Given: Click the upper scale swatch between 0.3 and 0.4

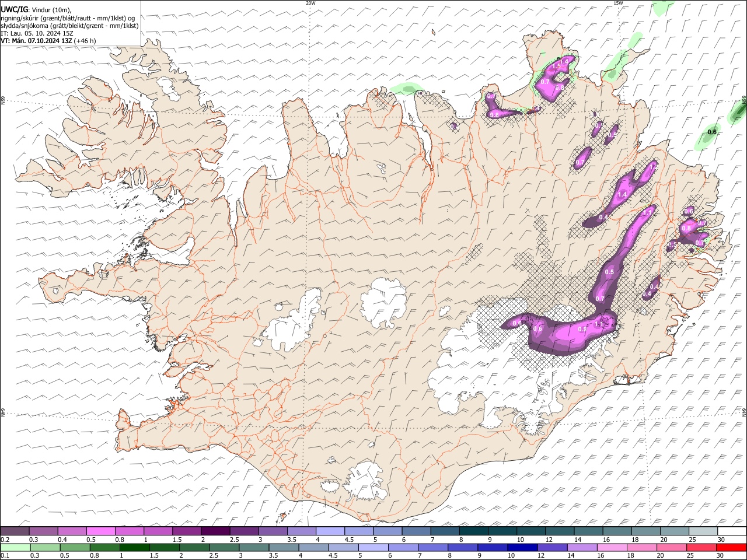Looking at the screenshot, I should (43, 531).
